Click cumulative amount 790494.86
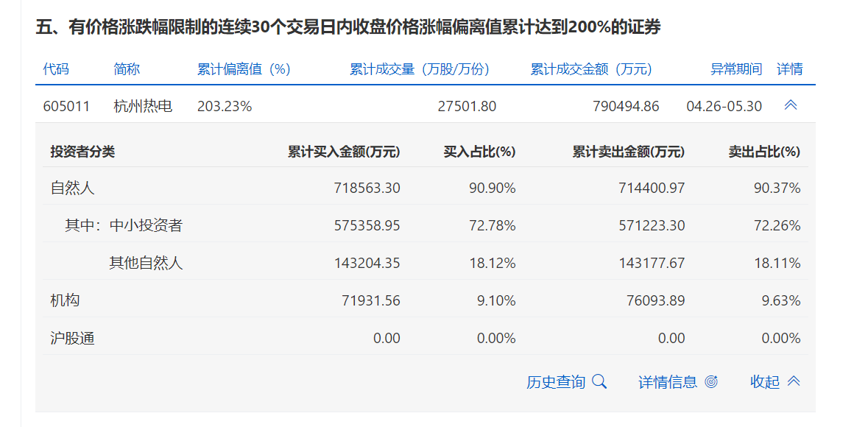868x427 pixels. tap(626, 106)
